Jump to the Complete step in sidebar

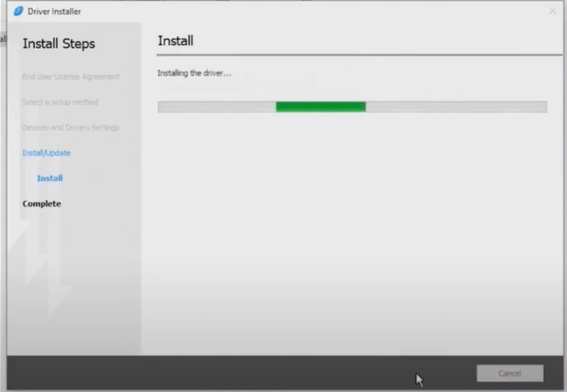[x=42, y=204]
